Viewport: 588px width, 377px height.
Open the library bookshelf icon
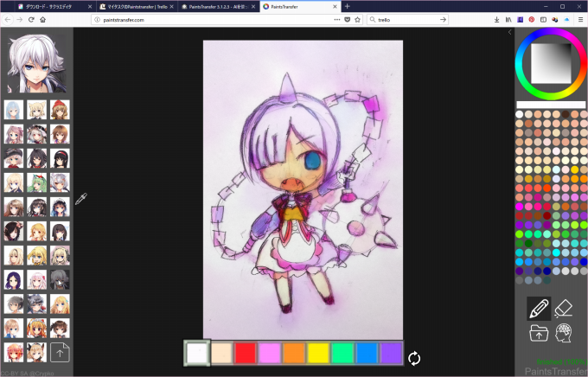click(508, 20)
